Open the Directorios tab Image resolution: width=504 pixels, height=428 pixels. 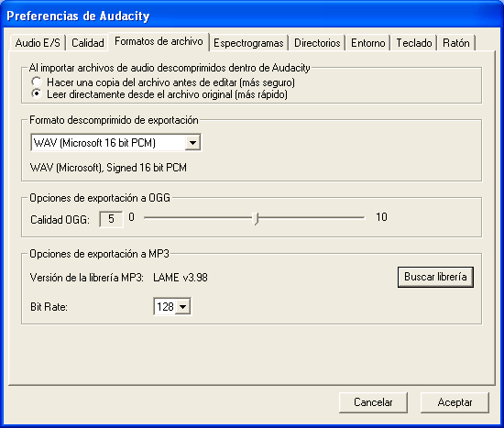[317, 43]
